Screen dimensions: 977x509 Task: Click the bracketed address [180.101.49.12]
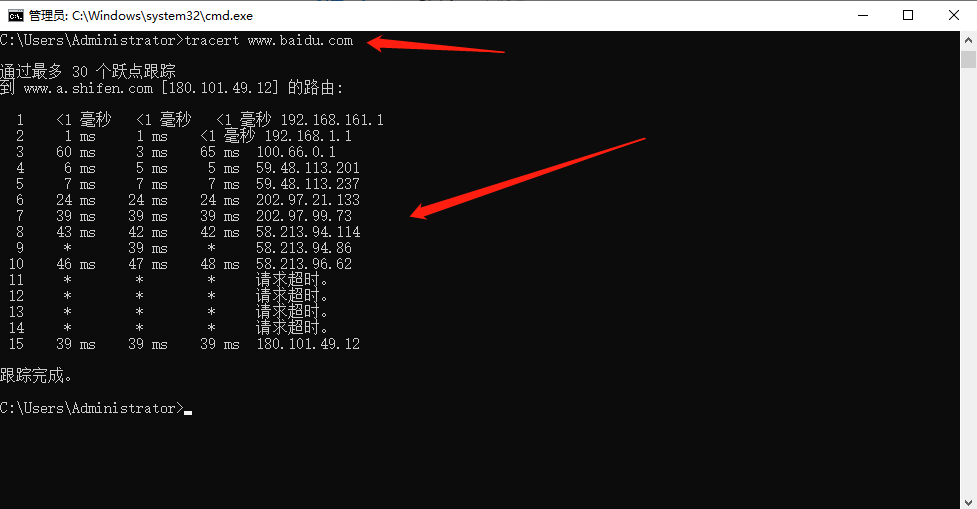[220, 88]
